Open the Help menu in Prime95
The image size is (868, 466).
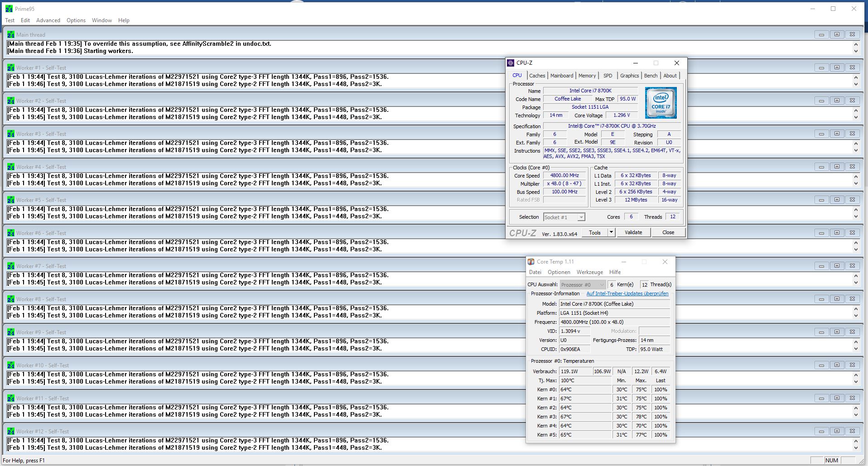click(x=124, y=20)
